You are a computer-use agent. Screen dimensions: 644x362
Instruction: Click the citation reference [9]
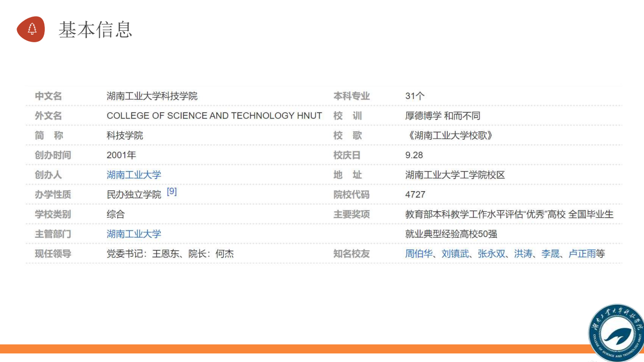point(172,192)
